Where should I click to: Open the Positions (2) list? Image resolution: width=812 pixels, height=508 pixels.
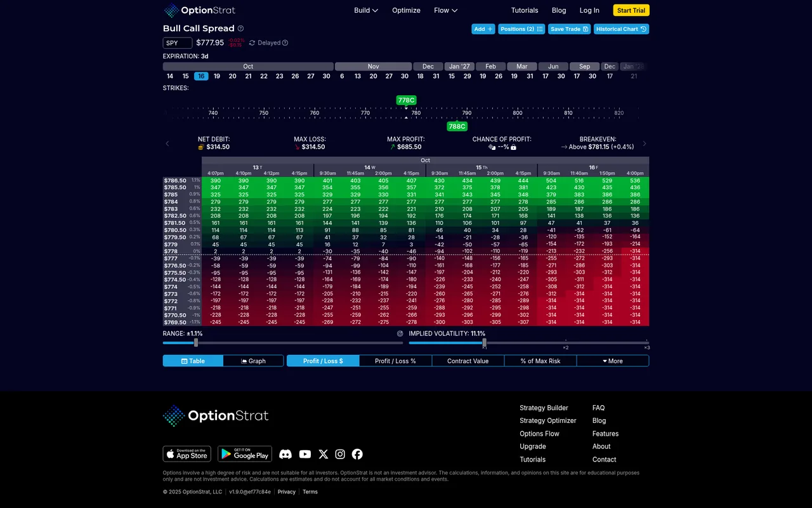coord(521,29)
